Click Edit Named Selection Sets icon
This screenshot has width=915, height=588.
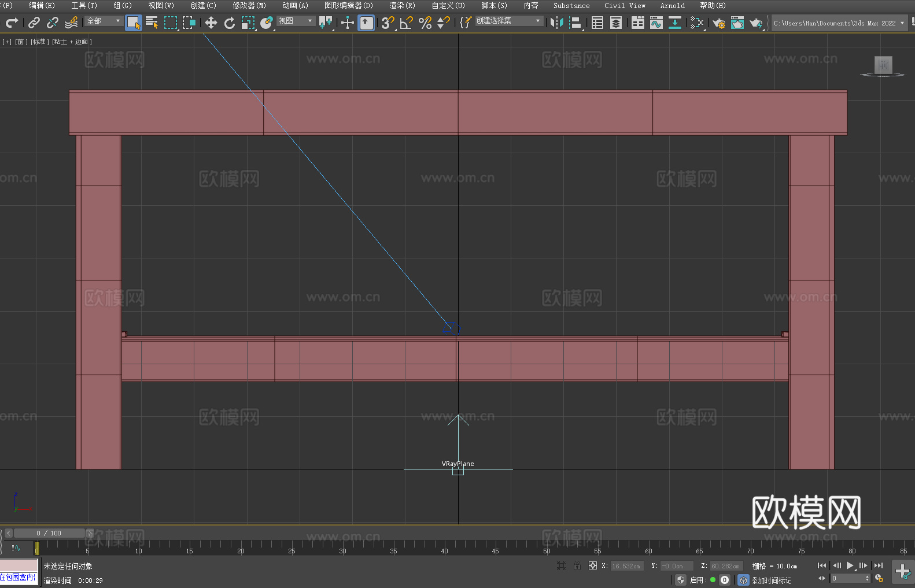point(466,23)
